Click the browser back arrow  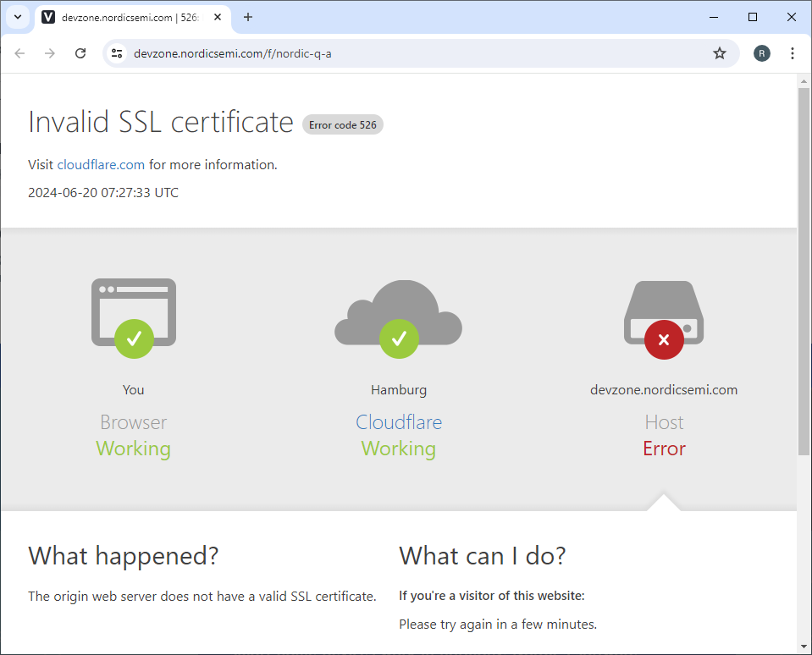click(x=19, y=53)
